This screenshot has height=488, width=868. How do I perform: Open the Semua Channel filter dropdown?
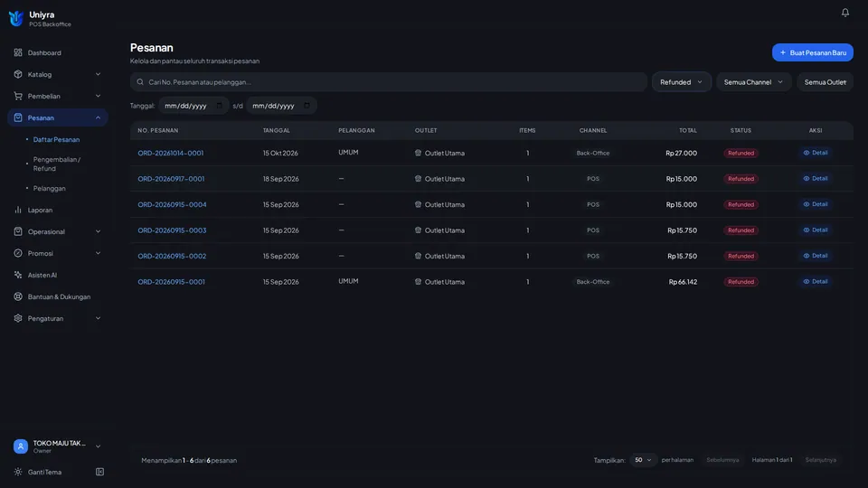point(754,82)
